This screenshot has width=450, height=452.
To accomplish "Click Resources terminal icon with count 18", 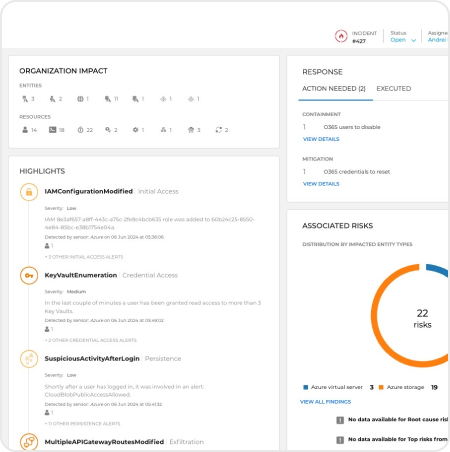I will (x=52, y=130).
